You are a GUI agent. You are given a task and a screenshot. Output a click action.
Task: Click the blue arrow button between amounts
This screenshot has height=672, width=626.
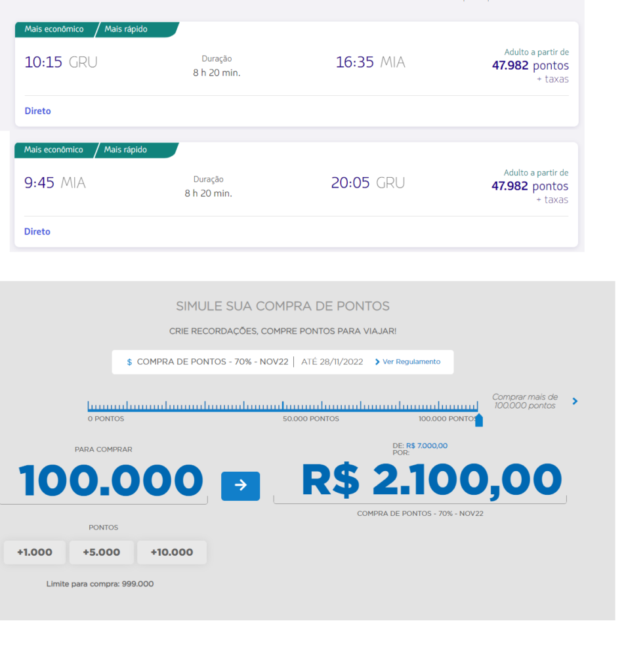240,486
